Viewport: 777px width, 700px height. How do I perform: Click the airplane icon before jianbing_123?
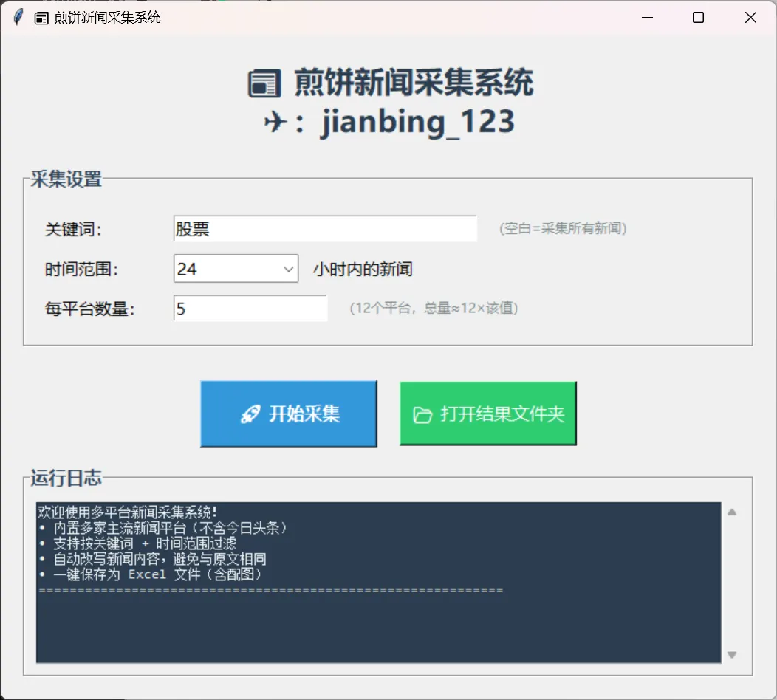coord(275,122)
